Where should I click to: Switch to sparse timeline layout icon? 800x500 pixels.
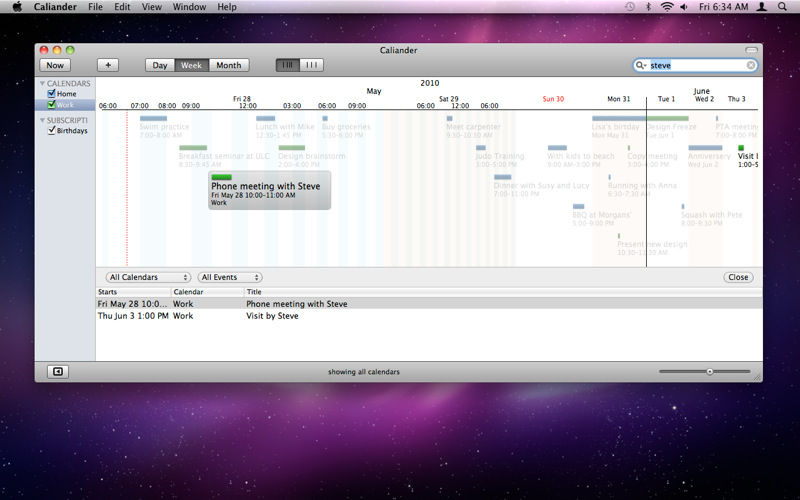[x=311, y=65]
